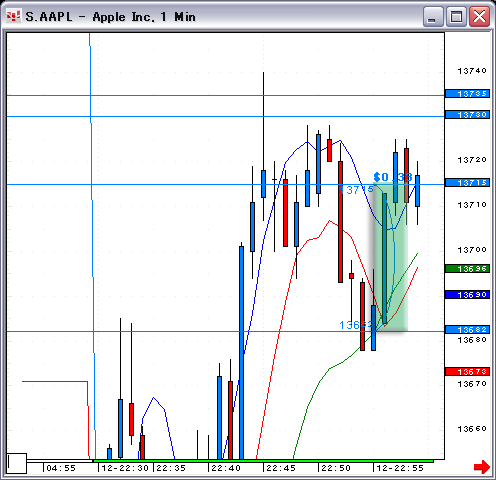Click the 13715 entry label on chart
The image size is (496, 480).
[356, 190]
